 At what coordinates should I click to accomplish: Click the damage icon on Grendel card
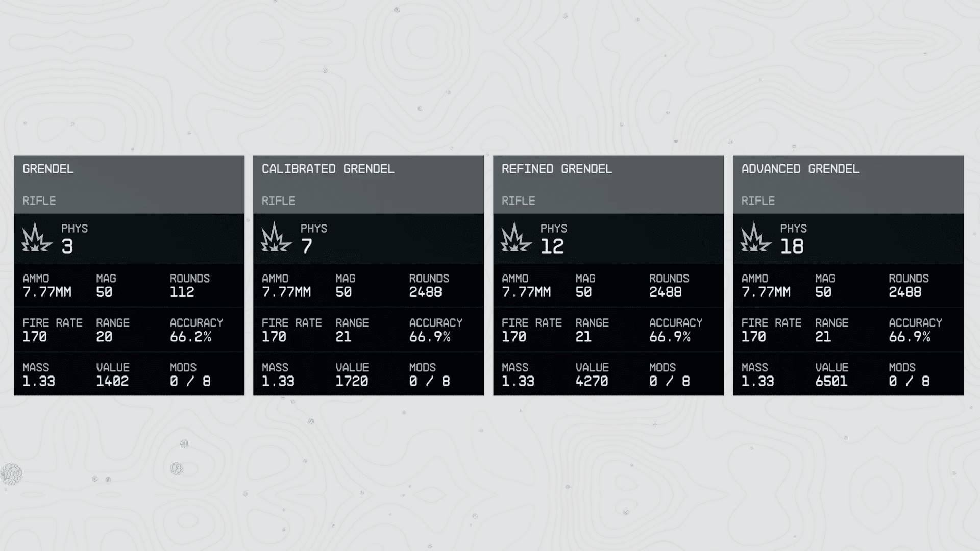click(x=37, y=237)
